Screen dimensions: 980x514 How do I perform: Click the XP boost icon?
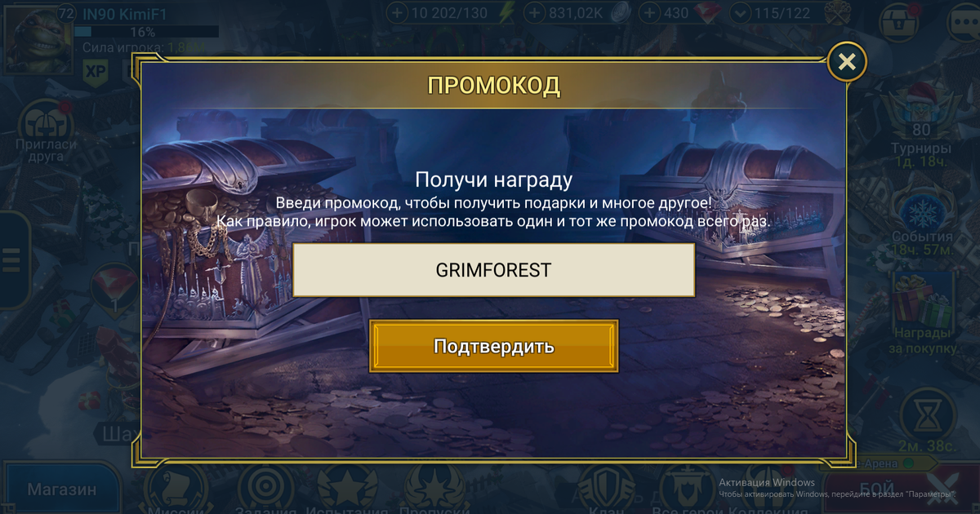pos(96,72)
